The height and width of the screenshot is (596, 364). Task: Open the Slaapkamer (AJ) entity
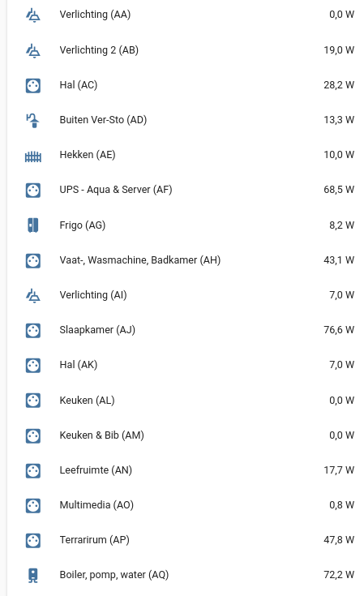[x=186, y=330]
